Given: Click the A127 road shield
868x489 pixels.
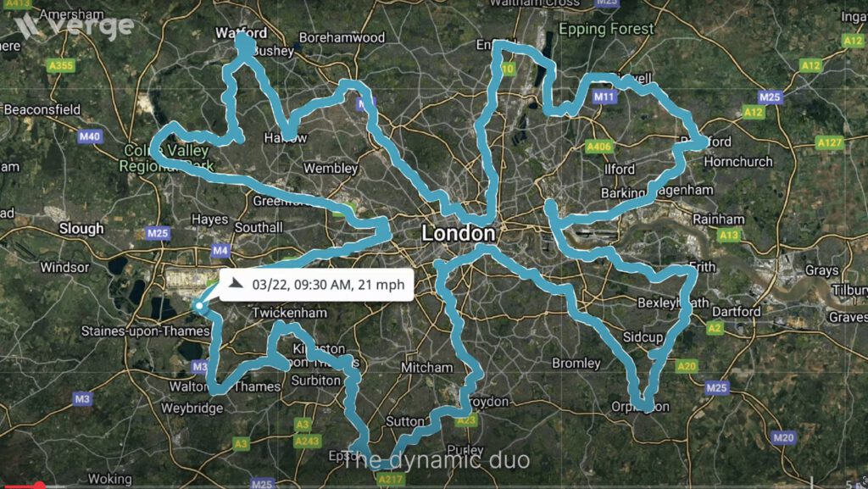Looking at the screenshot, I should click(829, 142).
